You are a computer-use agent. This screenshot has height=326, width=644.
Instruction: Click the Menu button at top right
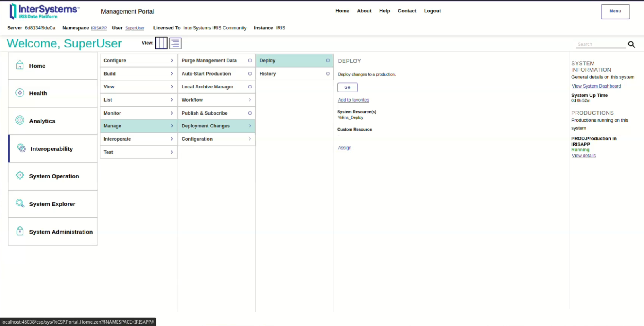coord(615,12)
